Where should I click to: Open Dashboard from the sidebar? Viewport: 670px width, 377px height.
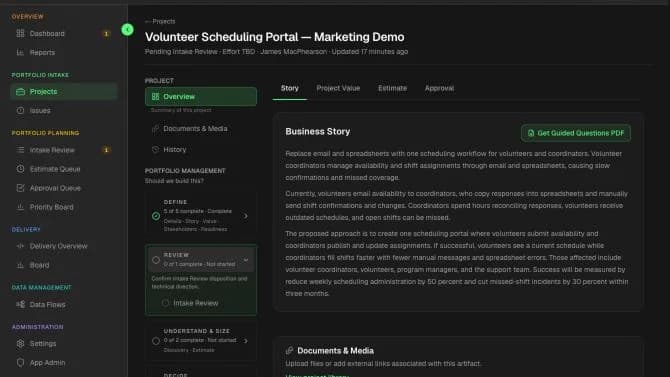(63, 33)
